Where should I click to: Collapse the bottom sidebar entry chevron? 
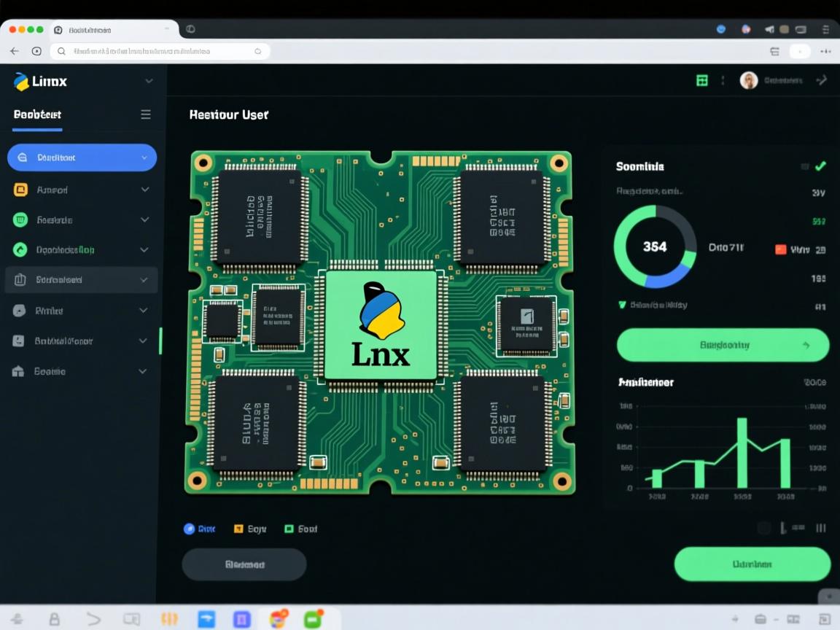[x=143, y=371]
